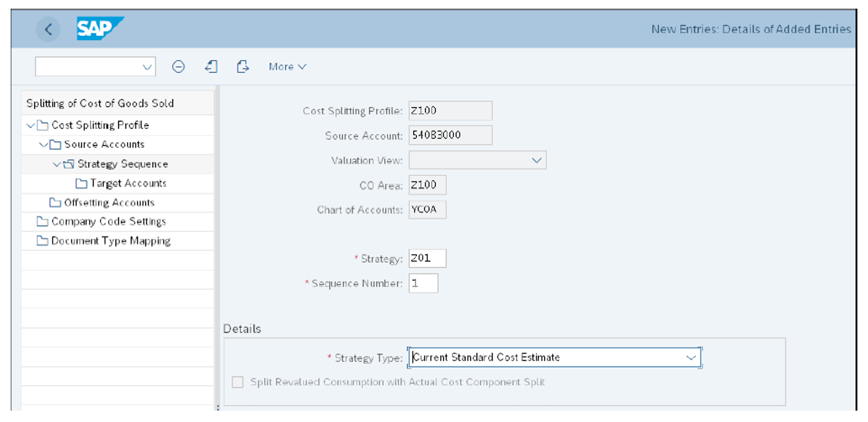Open the Valuation View dropdown
The height and width of the screenshot is (422, 868).
[537, 160]
